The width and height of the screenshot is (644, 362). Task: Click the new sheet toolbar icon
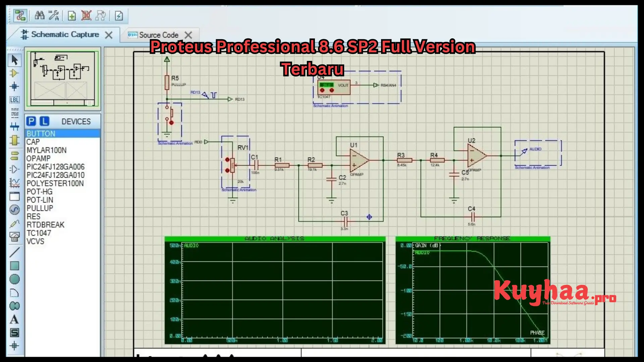[72, 15]
